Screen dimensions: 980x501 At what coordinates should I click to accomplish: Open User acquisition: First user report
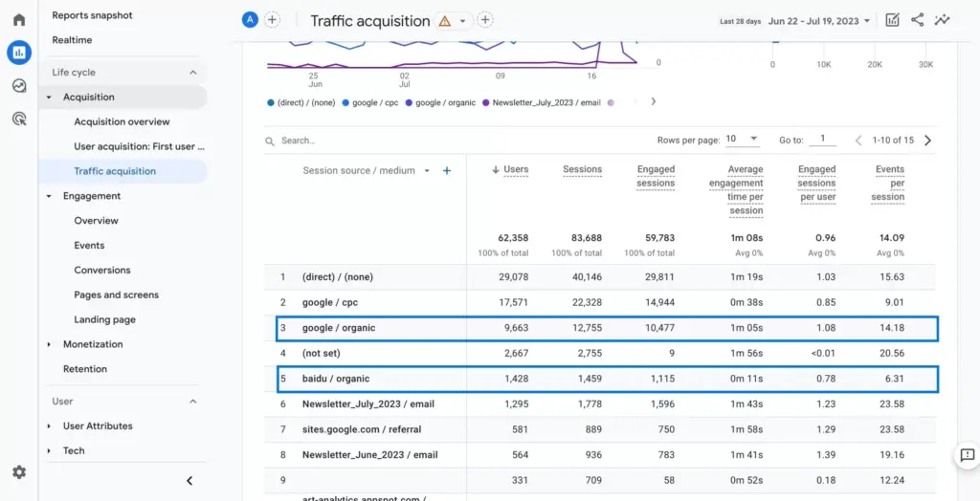140,147
